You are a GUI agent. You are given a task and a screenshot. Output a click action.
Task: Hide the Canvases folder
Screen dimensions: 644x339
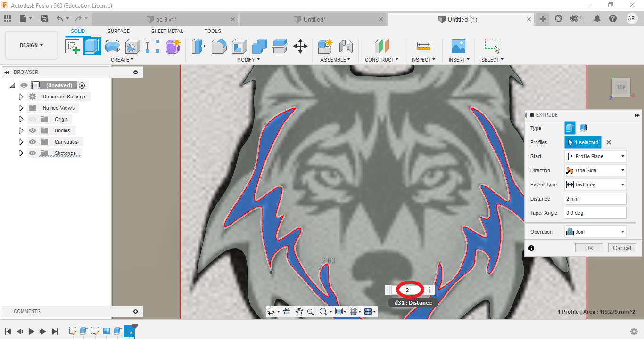point(33,142)
